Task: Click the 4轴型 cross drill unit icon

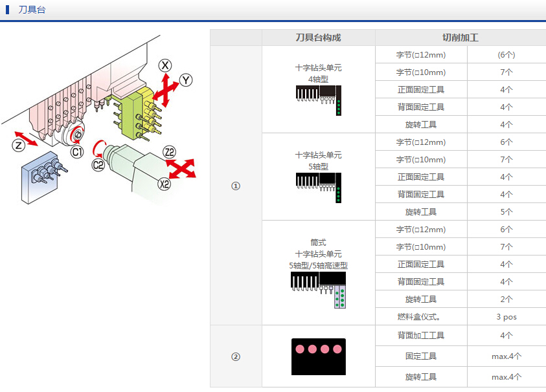Action: point(318,100)
